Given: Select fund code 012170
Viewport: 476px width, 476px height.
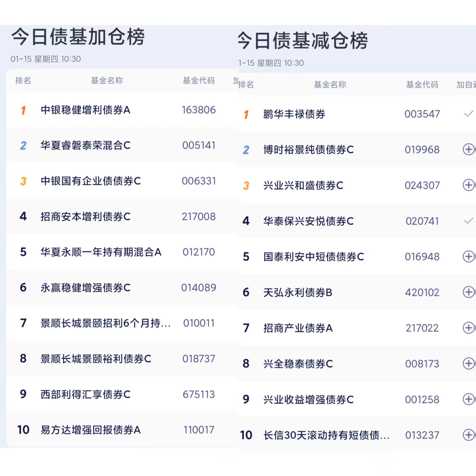Looking at the screenshot, I should coord(199,252).
